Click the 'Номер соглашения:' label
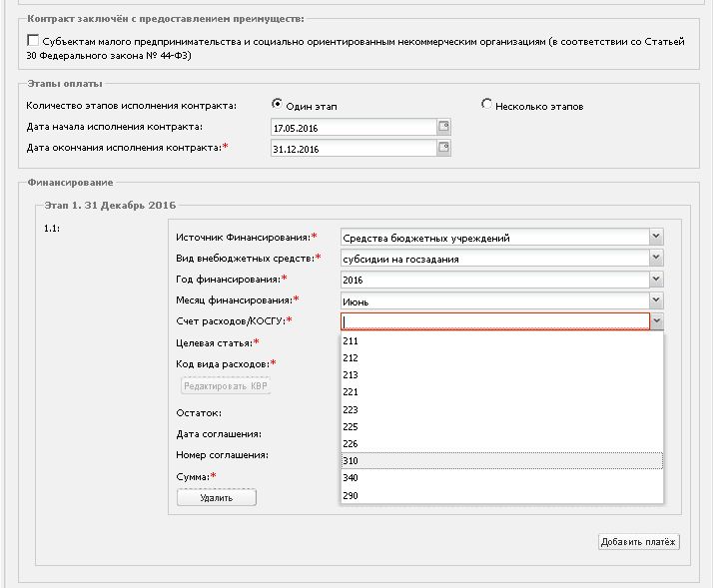The width and height of the screenshot is (713, 588). 223,455
